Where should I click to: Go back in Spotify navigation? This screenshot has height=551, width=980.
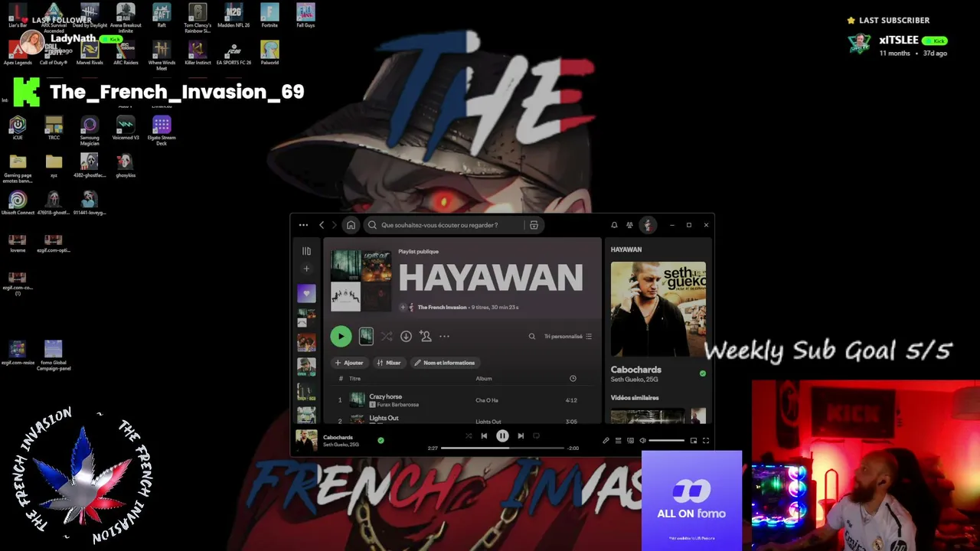click(x=322, y=225)
